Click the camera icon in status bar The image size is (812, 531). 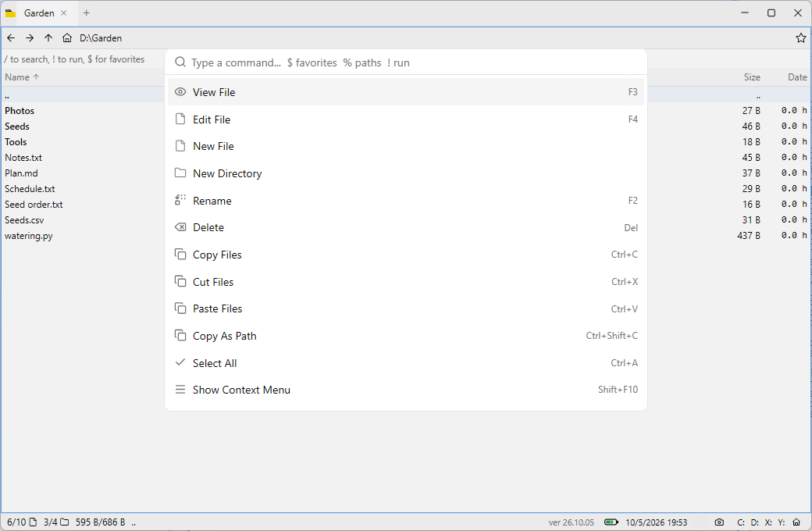click(x=719, y=522)
